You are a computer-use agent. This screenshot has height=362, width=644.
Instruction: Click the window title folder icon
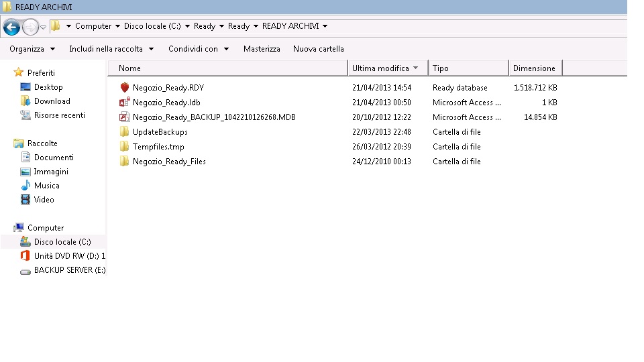point(7,7)
